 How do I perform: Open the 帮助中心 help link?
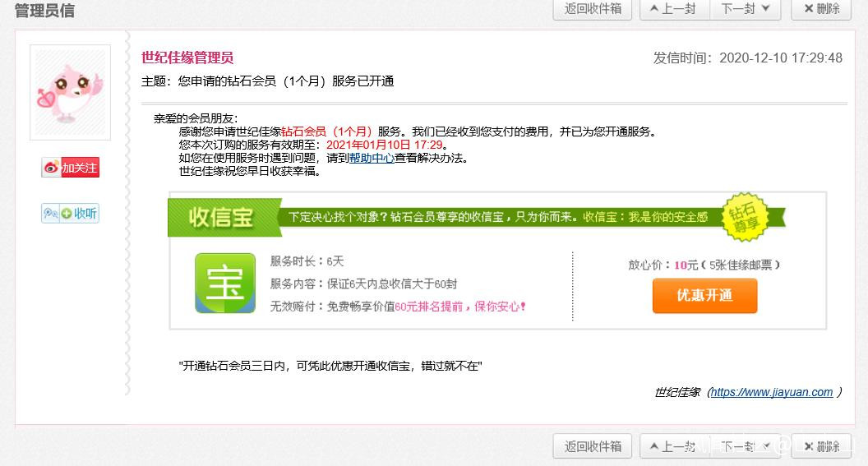tap(372, 159)
